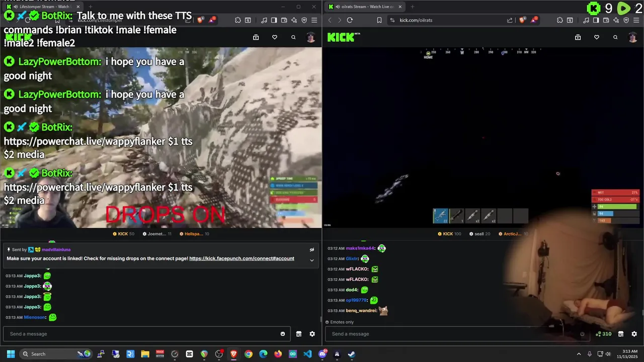644x362 pixels.
Task: Bookmark the kick.com/oilrats page
Action: click(x=379, y=20)
